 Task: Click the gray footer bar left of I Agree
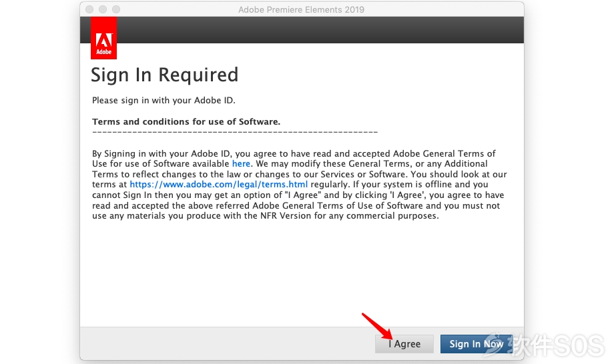tap(227, 344)
